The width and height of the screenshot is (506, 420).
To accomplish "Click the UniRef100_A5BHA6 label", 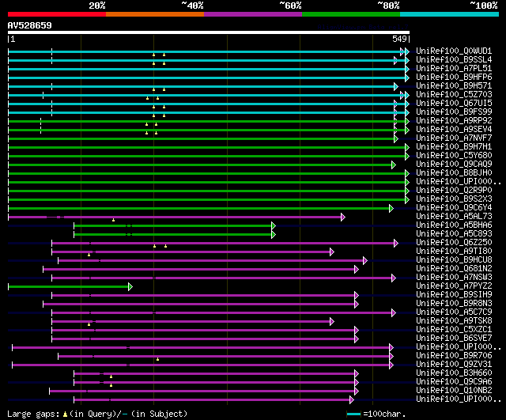I will pos(454,225).
